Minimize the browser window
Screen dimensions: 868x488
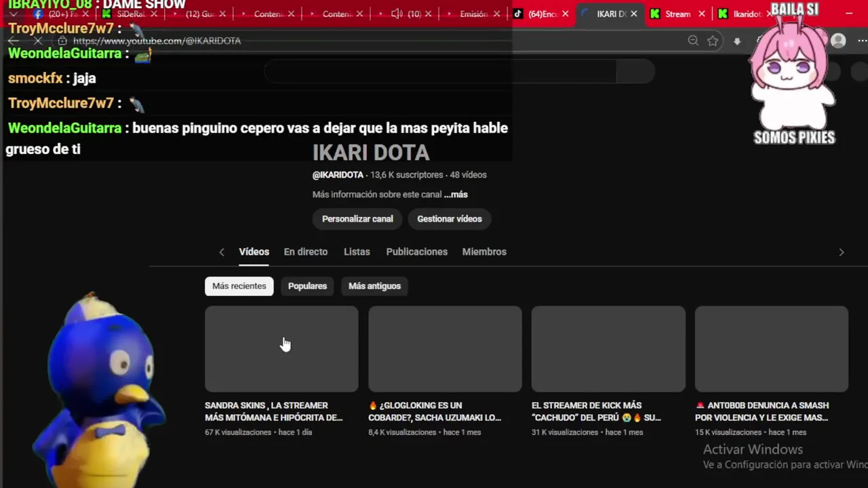tap(850, 14)
